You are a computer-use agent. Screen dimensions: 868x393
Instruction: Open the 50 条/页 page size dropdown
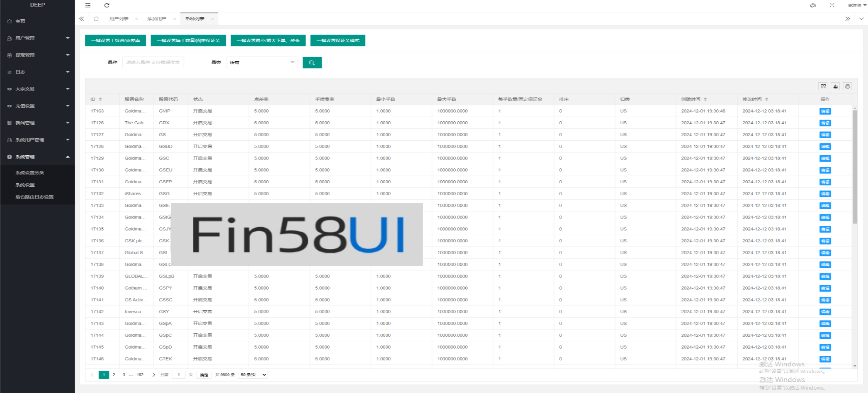(x=253, y=375)
